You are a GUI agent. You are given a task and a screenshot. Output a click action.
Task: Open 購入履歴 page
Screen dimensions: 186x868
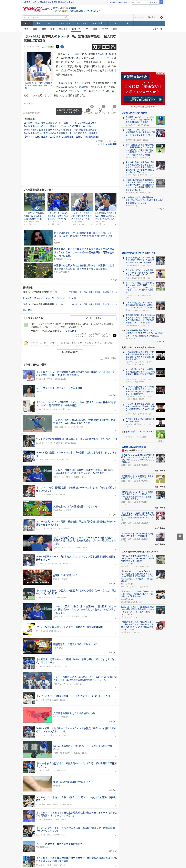pos(152,18)
